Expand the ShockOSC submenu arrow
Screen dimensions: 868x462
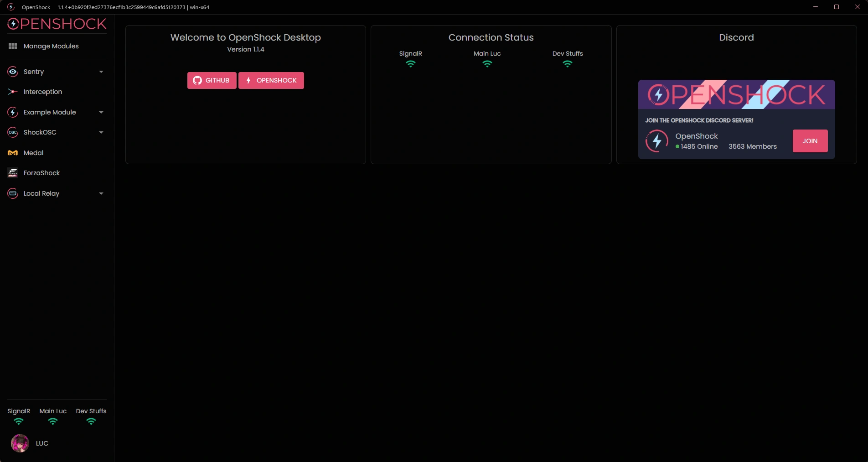(x=101, y=132)
